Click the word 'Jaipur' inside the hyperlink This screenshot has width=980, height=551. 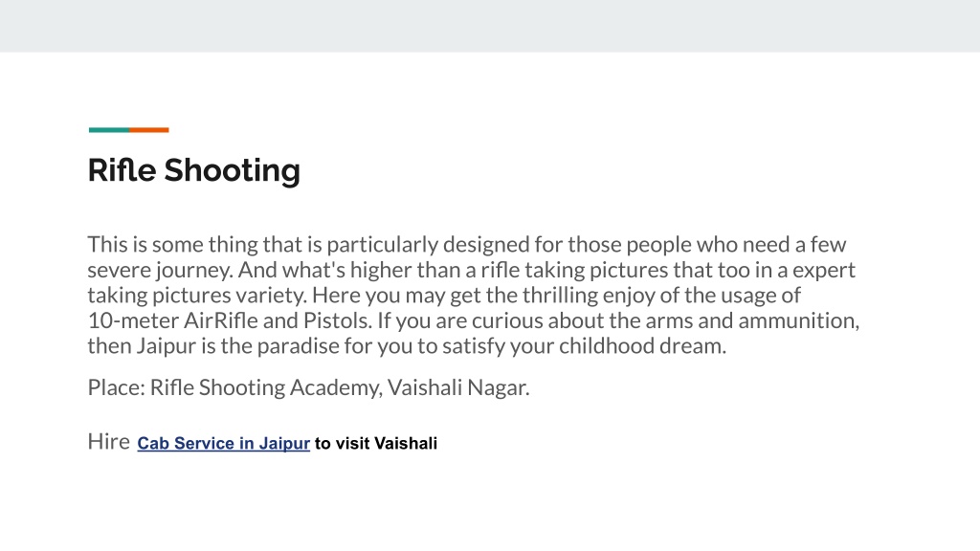tap(284, 444)
